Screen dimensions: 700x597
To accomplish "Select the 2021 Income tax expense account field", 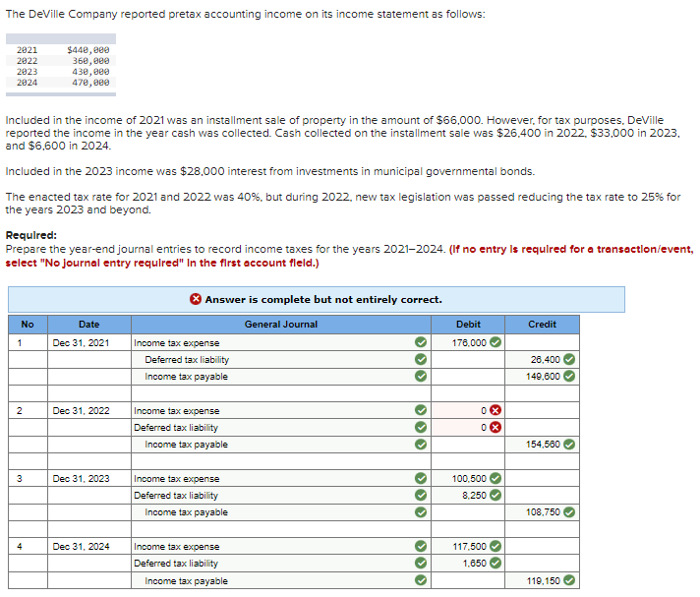I will 281,342.
